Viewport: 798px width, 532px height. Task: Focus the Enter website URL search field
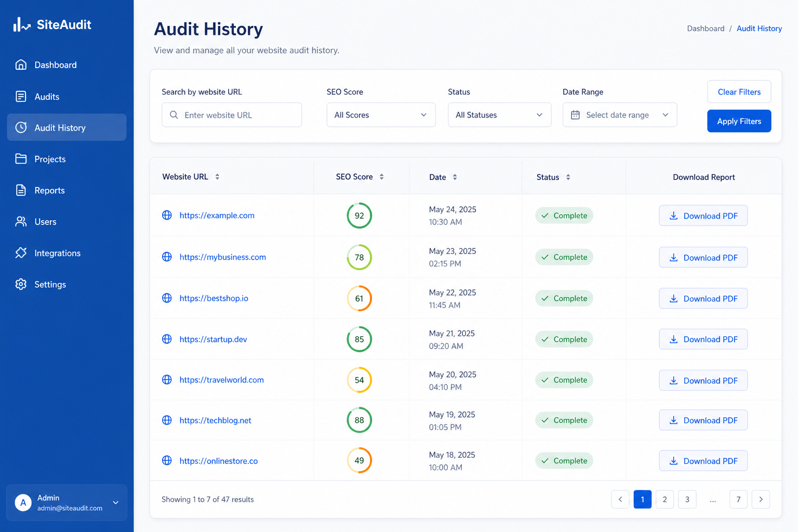tap(232, 115)
